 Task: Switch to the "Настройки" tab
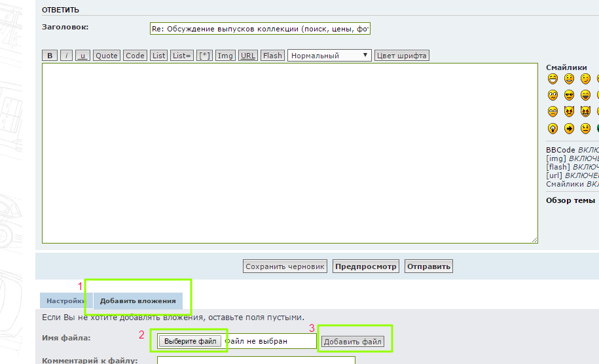click(x=65, y=301)
